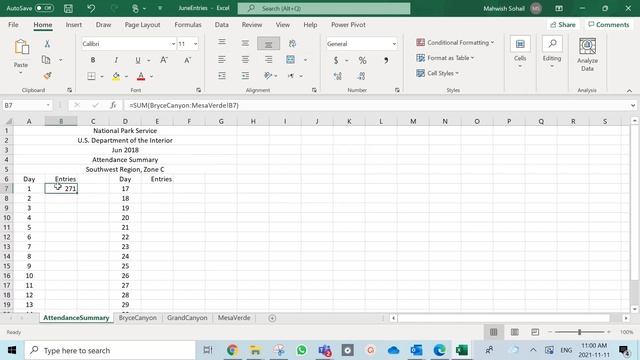
Task: Collapse the ribbon with chevron
Action: [629, 91]
